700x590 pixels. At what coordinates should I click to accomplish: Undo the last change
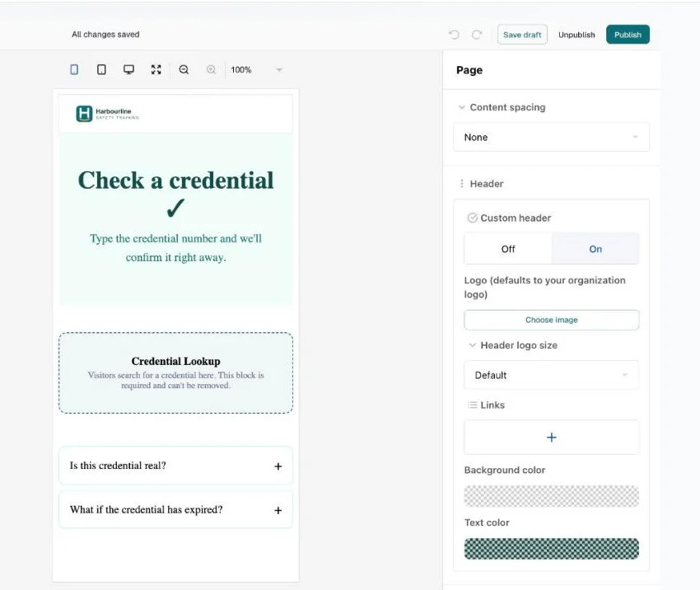click(454, 35)
